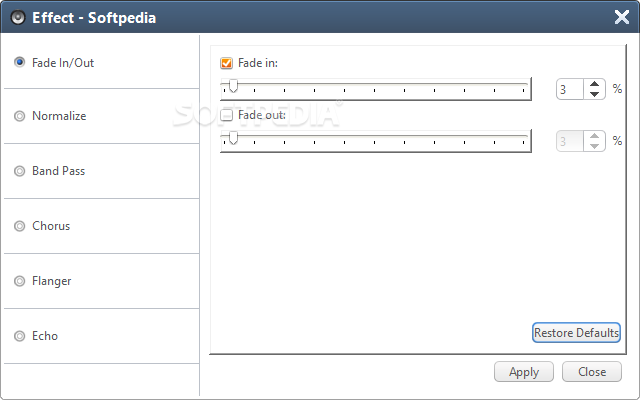Select the Normalize effect radio button
The image size is (640, 400).
19,116
